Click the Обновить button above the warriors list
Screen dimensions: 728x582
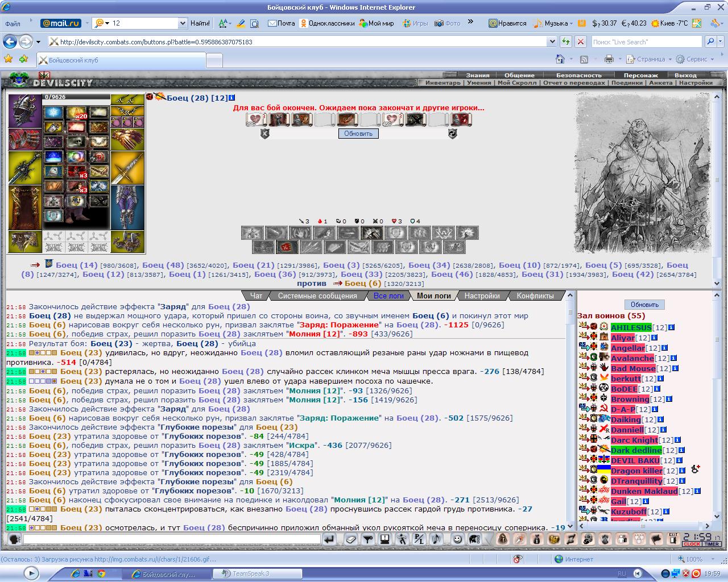tap(644, 305)
